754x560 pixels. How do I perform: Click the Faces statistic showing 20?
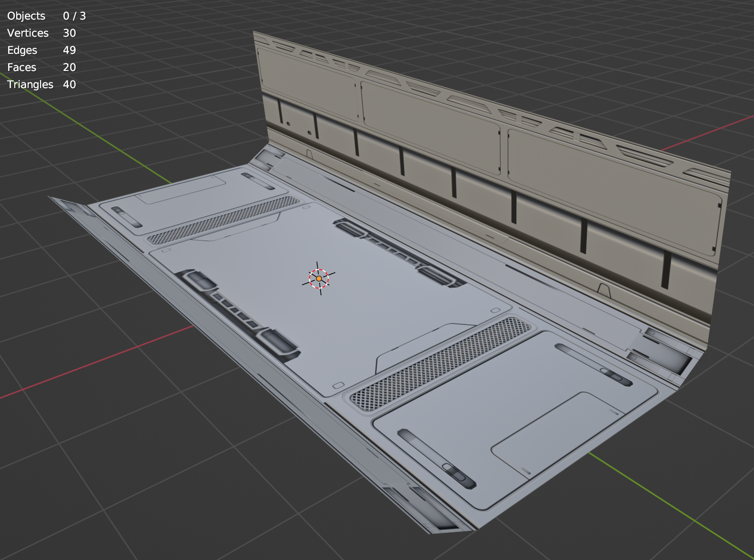41,67
